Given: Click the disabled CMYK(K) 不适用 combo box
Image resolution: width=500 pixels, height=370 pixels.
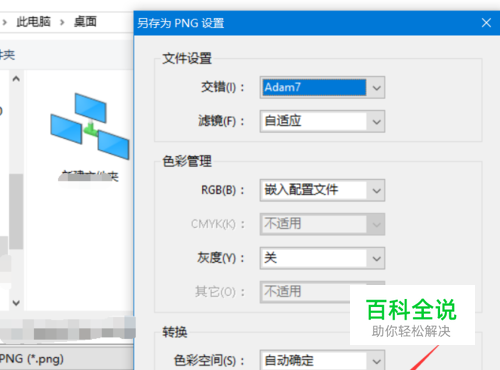Looking at the screenshot, I should (x=322, y=224).
